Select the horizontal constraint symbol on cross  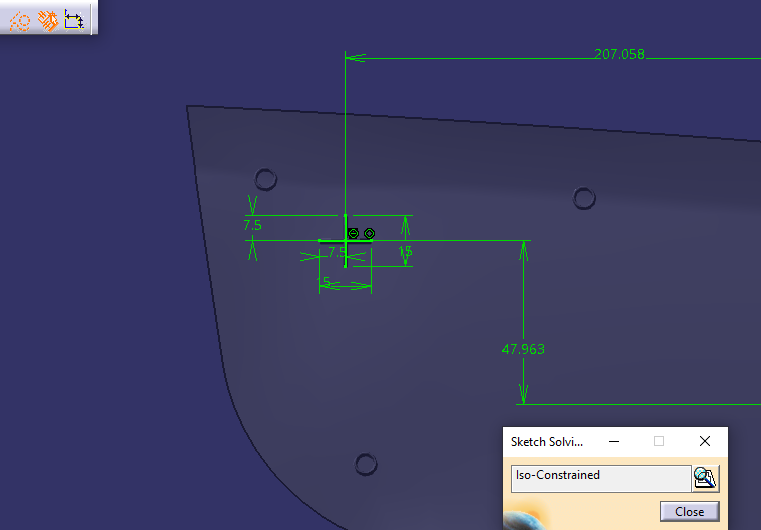353,233
